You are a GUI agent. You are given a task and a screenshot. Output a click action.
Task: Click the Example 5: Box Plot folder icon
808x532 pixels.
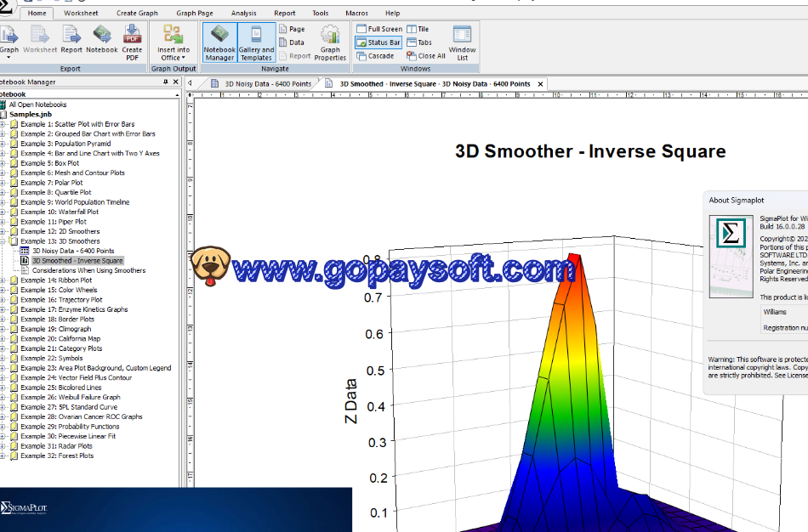(14, 163)
